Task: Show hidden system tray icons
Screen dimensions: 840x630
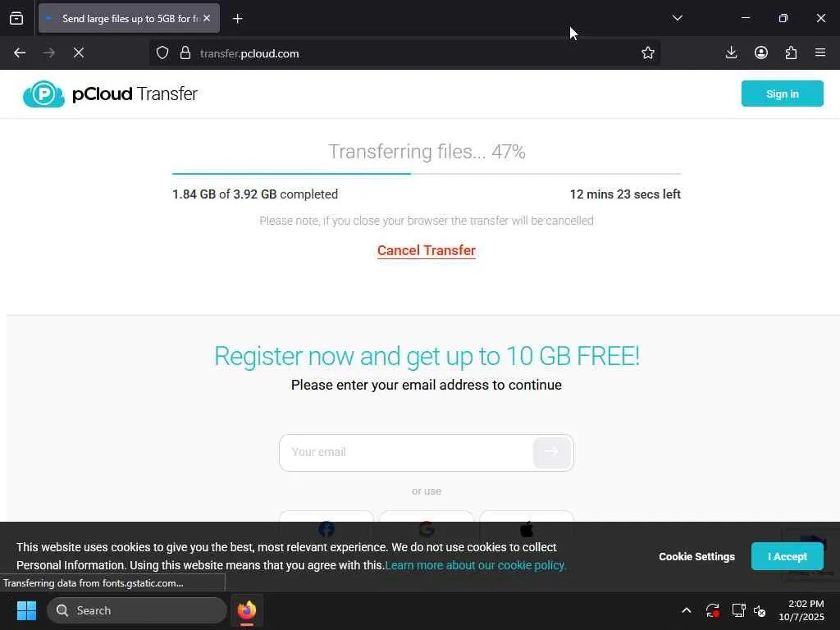Action: (x=687, y=610)
